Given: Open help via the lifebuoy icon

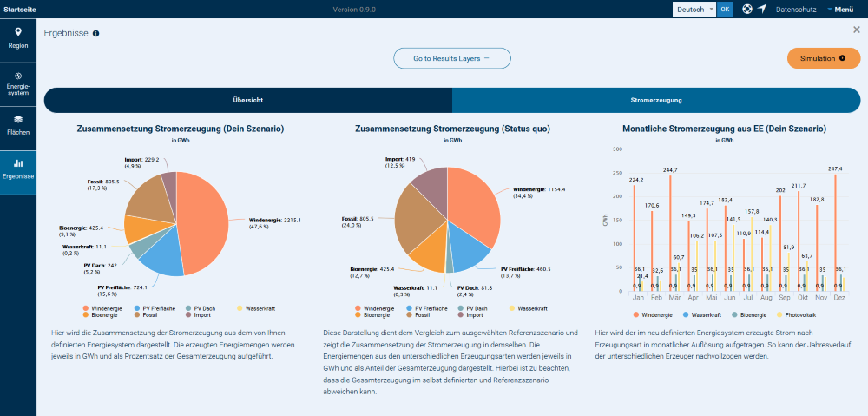Looking at the screenshot, I should click(747, 9).
